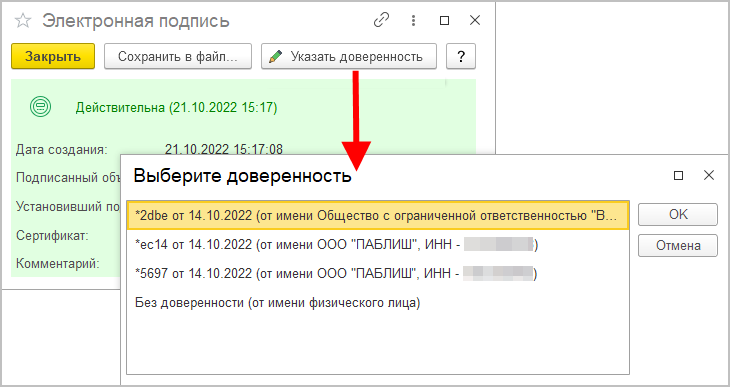Choose Без доверенности (от имени физического лица)
730x387 pixels.
coord(378,303)
